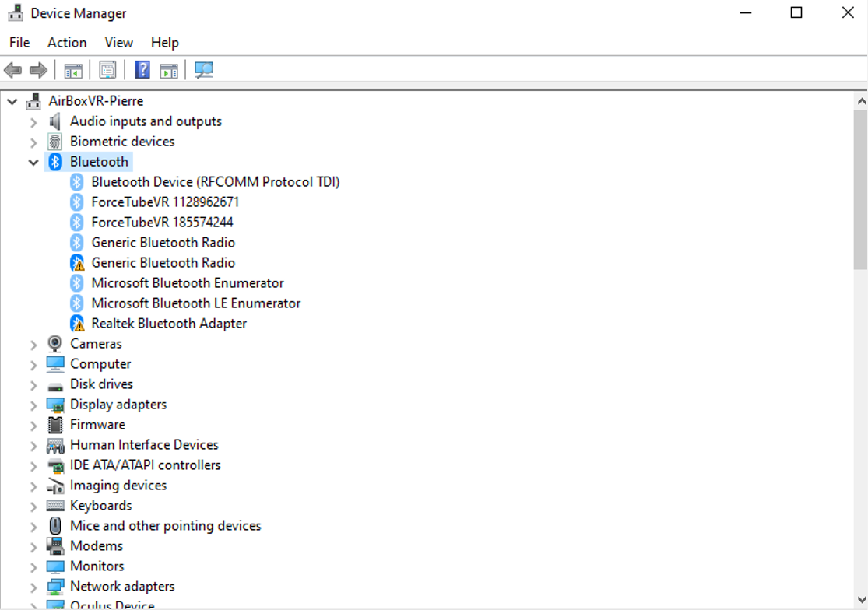Expand the Cameras category
The height and width of the screenshot is (610, 868).
[x=33, y=344]
